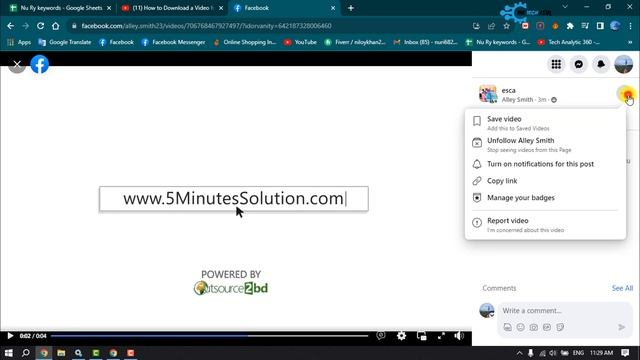Add a sticker to the comment
The image size is (640, 360).
[x=560, y=327]
